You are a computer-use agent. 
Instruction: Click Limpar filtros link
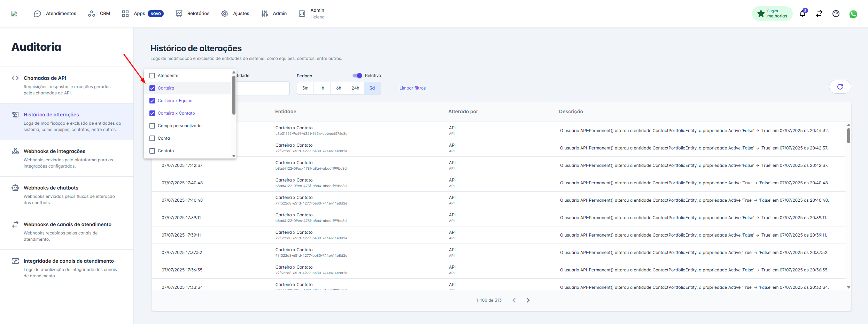[x=412, y=88]
